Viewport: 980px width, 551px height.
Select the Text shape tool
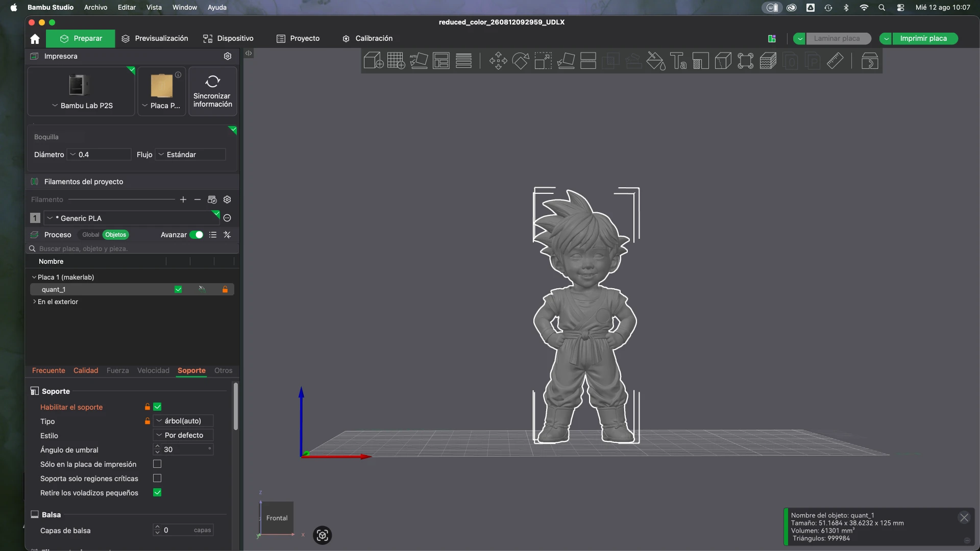coord(678,61)
